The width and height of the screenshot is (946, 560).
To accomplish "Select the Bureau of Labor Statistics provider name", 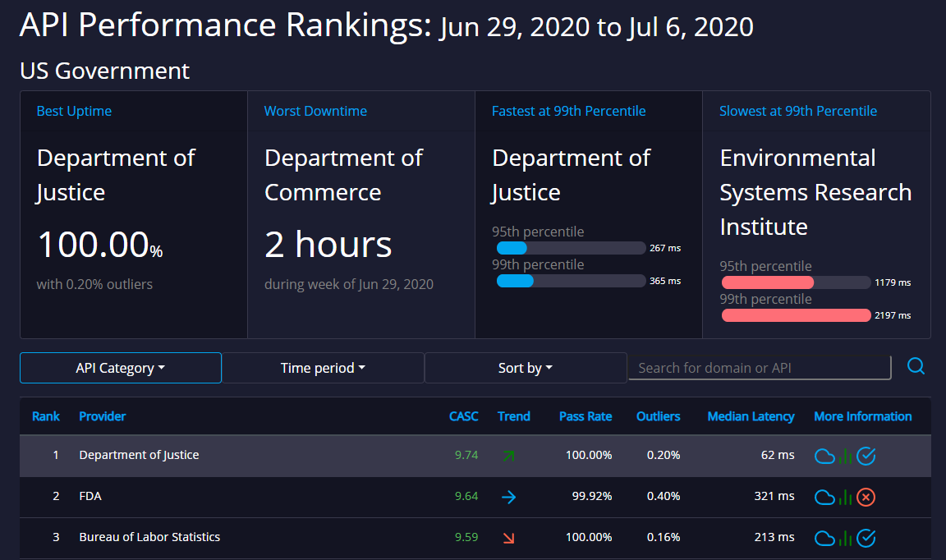I will (x=149, y=537).
